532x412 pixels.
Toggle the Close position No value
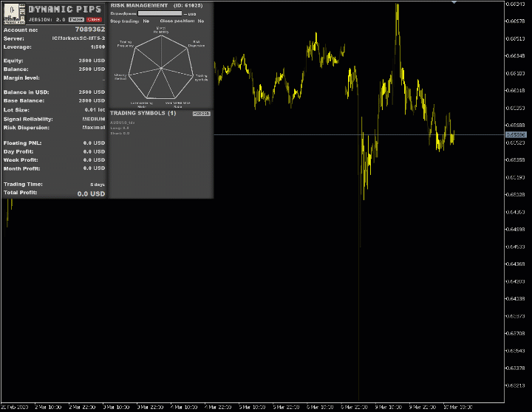point(200,21)
